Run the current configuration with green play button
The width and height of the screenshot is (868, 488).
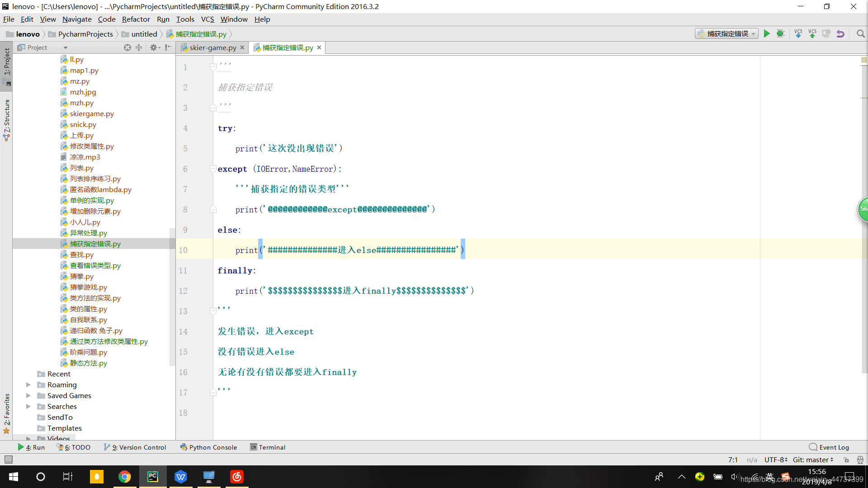[767, 34]
